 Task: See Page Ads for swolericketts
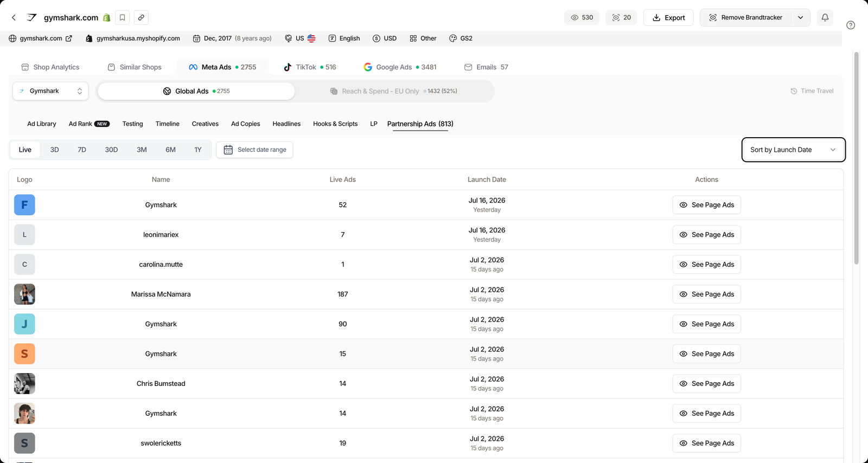coord(706,443)
